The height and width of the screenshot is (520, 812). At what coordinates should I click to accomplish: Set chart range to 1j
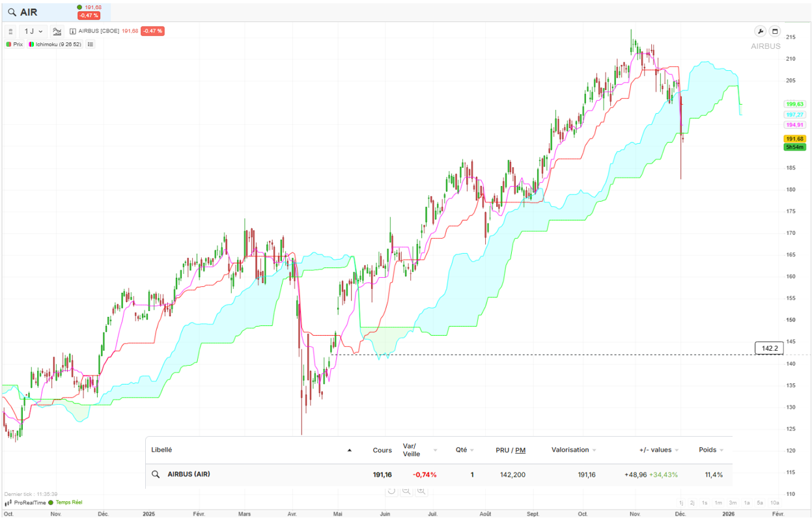pos(681,502)
